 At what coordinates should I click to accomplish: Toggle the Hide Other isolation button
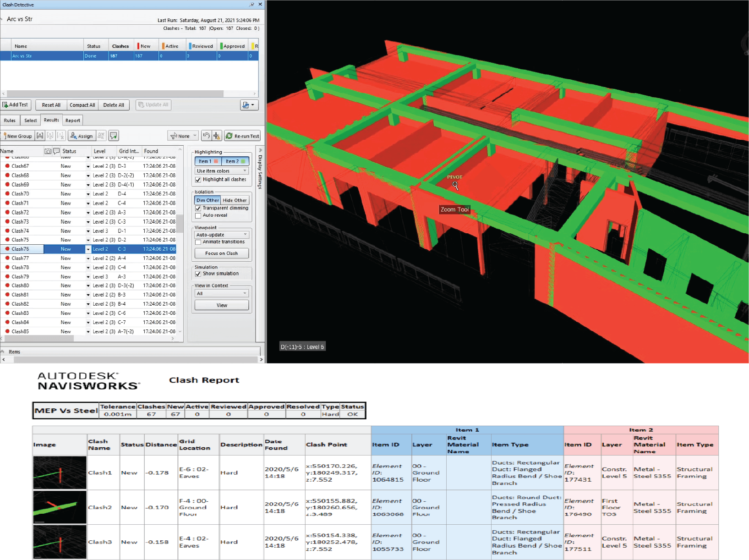(x=235, y=200)
